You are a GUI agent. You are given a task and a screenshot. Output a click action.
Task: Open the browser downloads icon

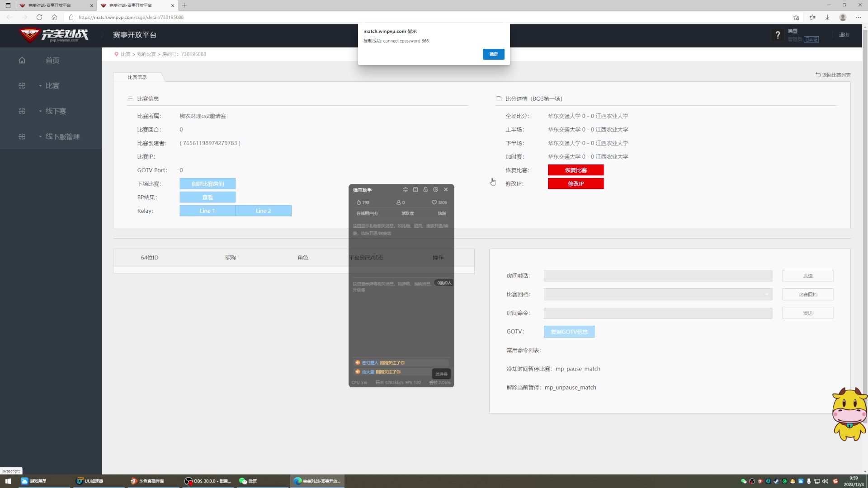pyautogui.click(x=827, y=17)
